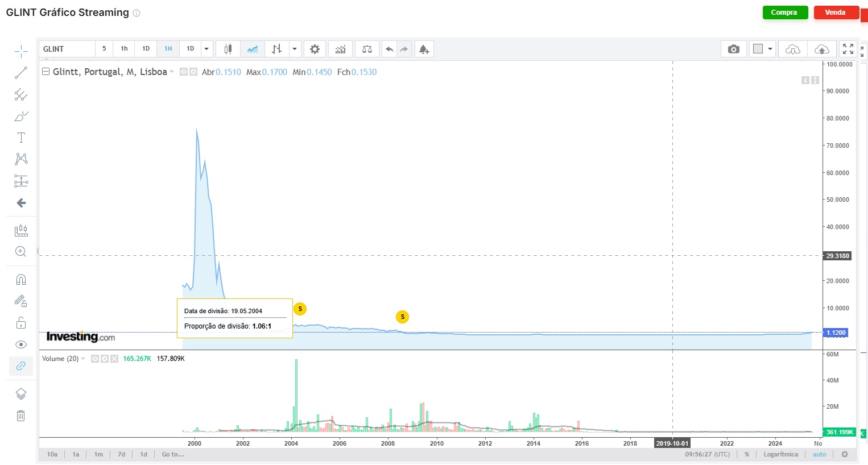This screenshot has height=465, width=868.
Task: Click the trash icon to remove drawings
Action: coord(21,416)
